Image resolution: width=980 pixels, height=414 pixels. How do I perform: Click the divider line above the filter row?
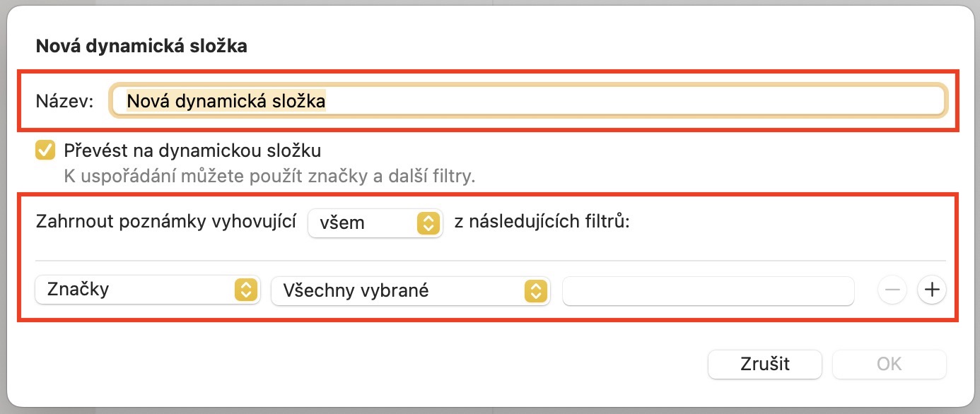click(490, 261)
